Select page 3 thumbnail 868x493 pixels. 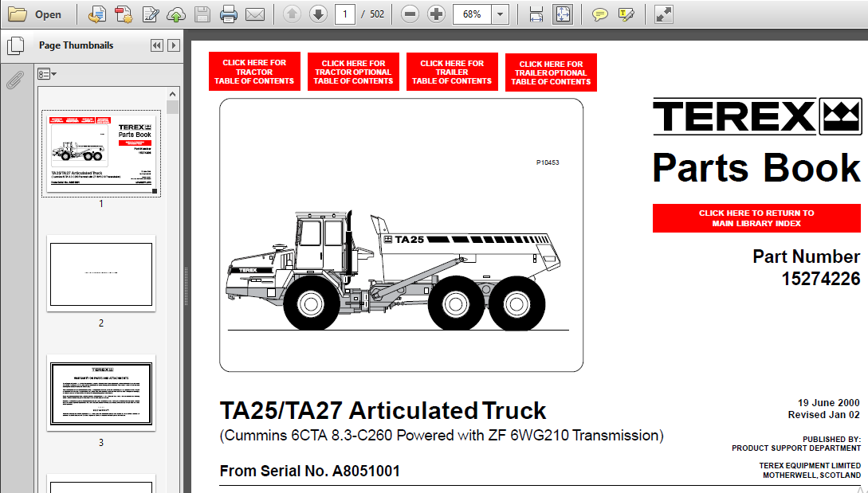(x=101, y=393)
